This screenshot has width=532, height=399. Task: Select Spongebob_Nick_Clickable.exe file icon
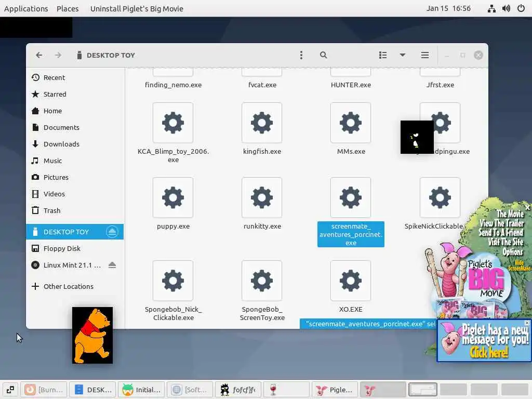coord(173,281)
